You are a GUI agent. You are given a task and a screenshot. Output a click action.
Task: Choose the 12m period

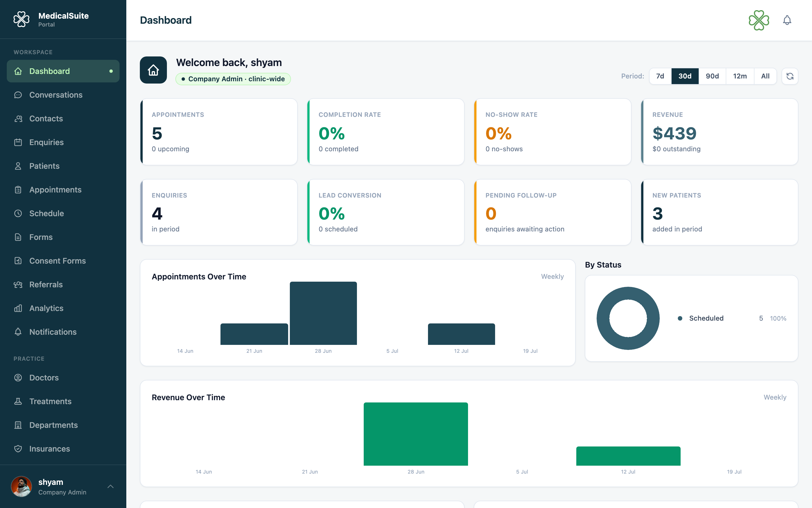coord(740,76)
